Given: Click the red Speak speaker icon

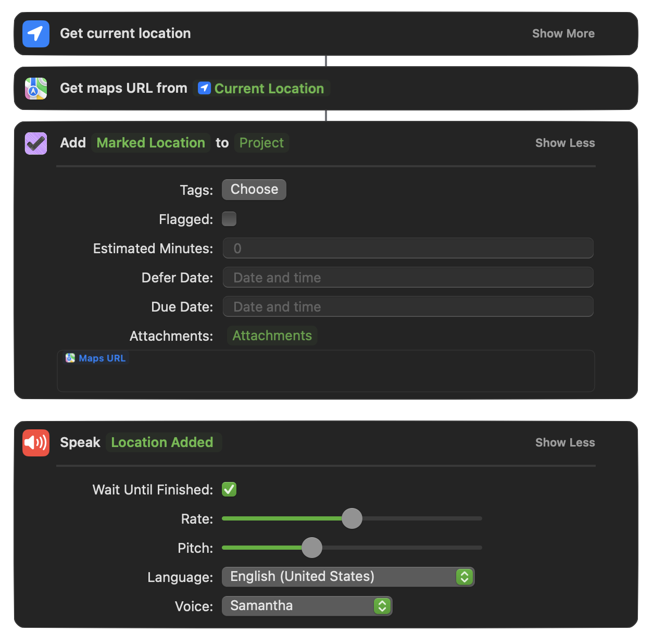Looking at the screenshot, I should tap(36, 443).
